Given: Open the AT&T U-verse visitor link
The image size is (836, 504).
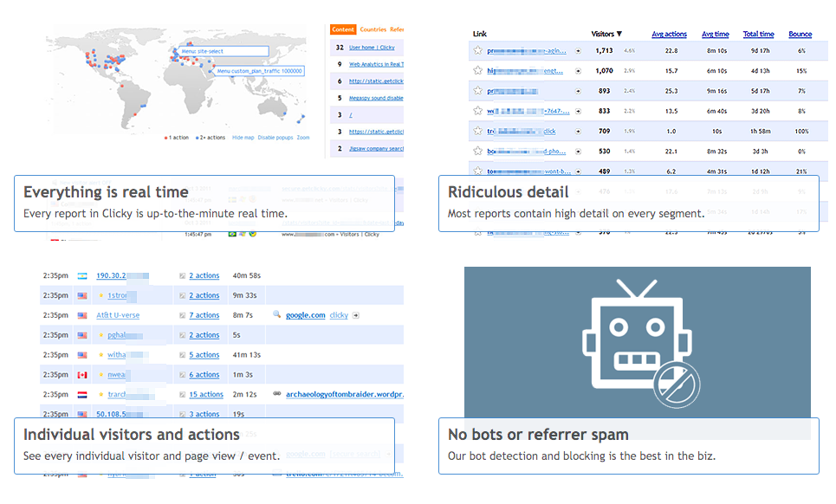Looking at the screenshot, I should pyautogui.click(x=118, y=315).
